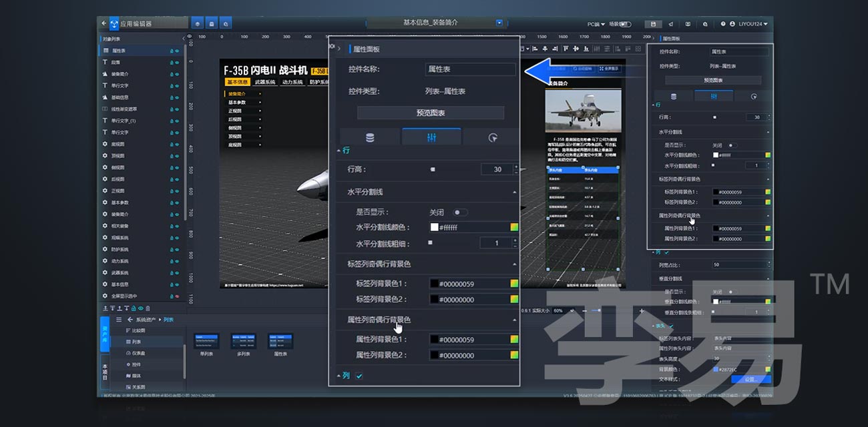868x427 pixels.
Task: Click the 设置 button in the right panel
Action: point(751,379)
